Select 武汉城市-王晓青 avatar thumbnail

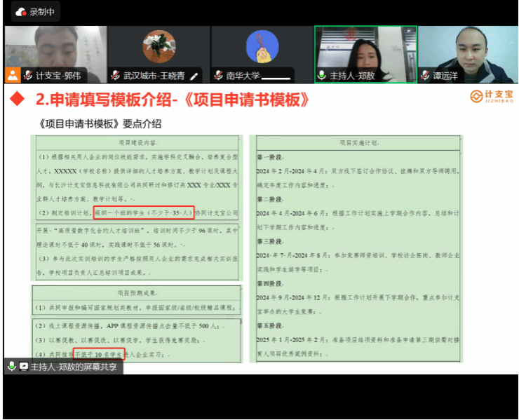point(159,48)
